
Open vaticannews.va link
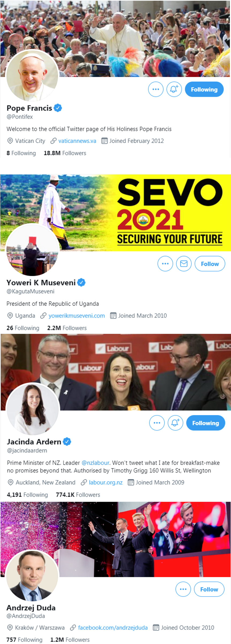coord(77,141)
